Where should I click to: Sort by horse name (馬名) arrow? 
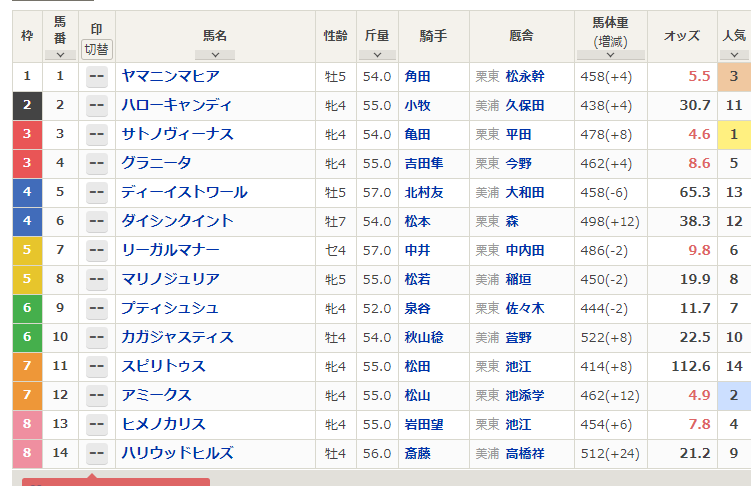[215, 55]
